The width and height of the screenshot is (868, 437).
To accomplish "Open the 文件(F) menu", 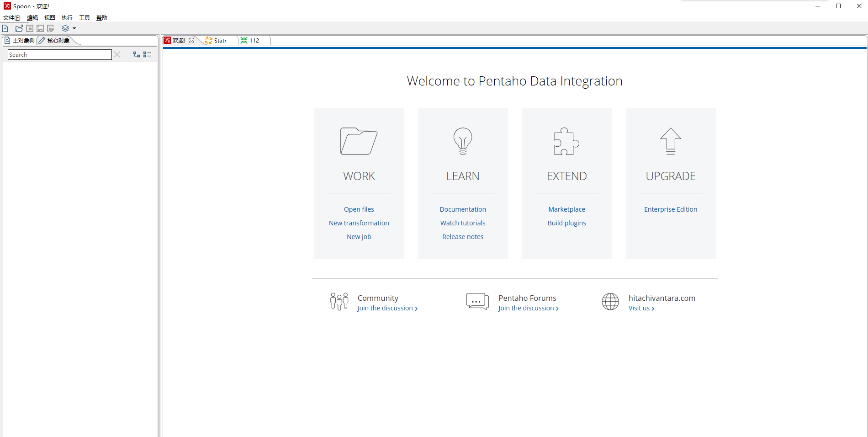I will tap(12, 18).
